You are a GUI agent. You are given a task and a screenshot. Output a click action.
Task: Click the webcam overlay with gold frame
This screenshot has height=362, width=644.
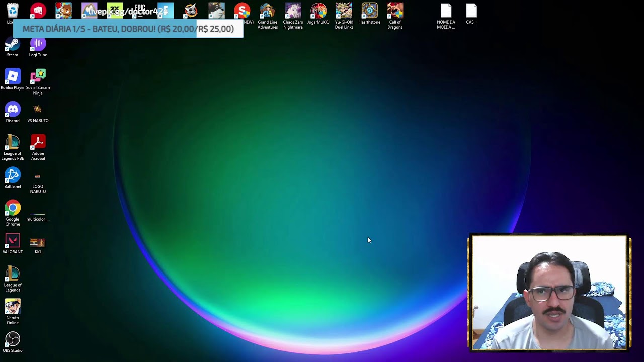click(549, 293)
